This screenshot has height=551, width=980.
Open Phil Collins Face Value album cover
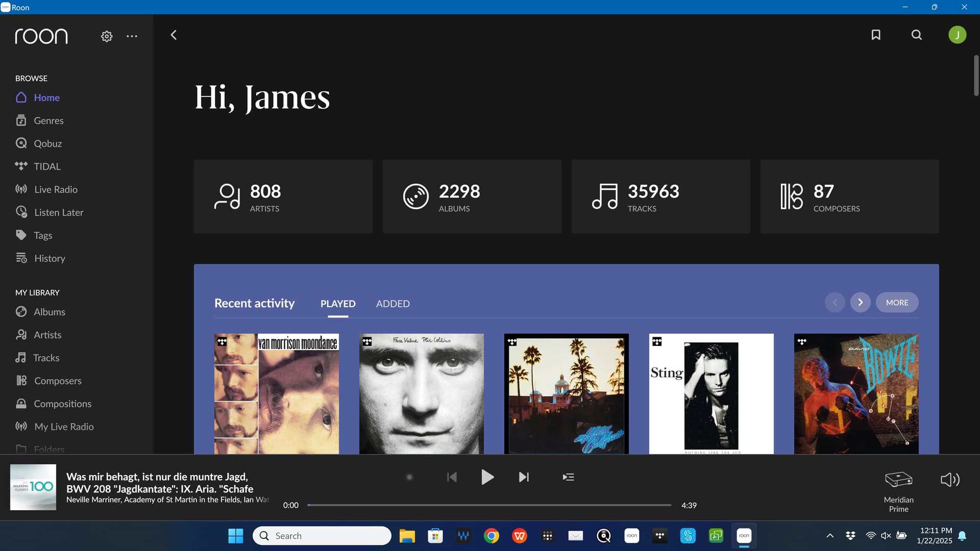(422, 394)
